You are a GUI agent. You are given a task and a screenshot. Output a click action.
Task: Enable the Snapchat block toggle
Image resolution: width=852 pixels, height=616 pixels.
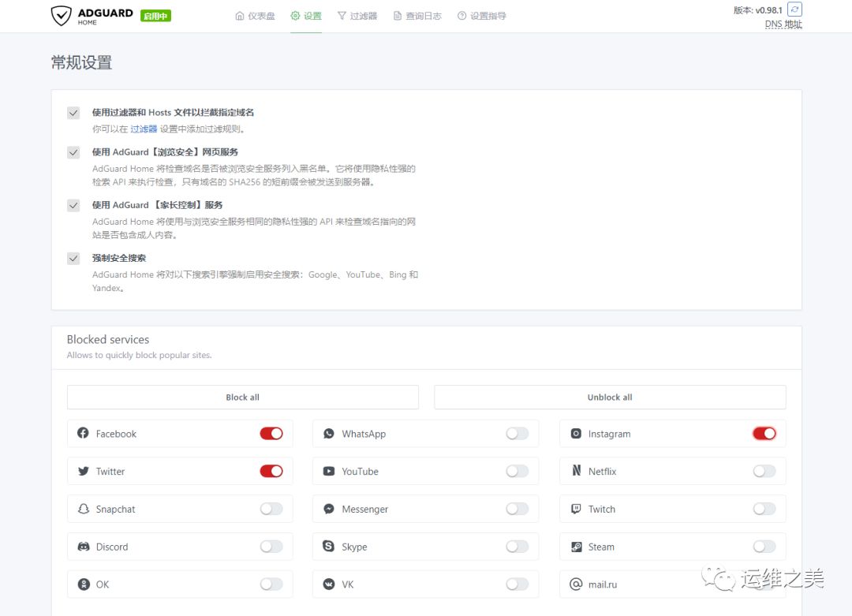271,509
